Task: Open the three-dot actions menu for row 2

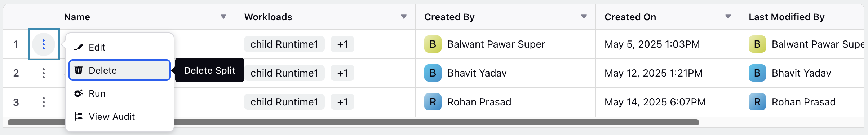Action: [x=44, y=73]
